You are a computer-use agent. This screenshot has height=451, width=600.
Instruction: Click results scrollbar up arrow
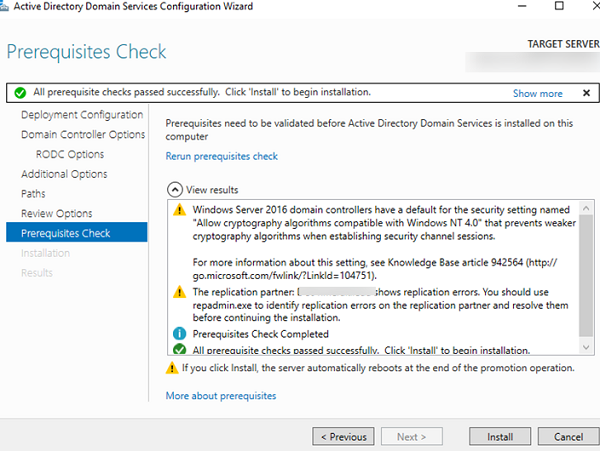coord(586,208)
